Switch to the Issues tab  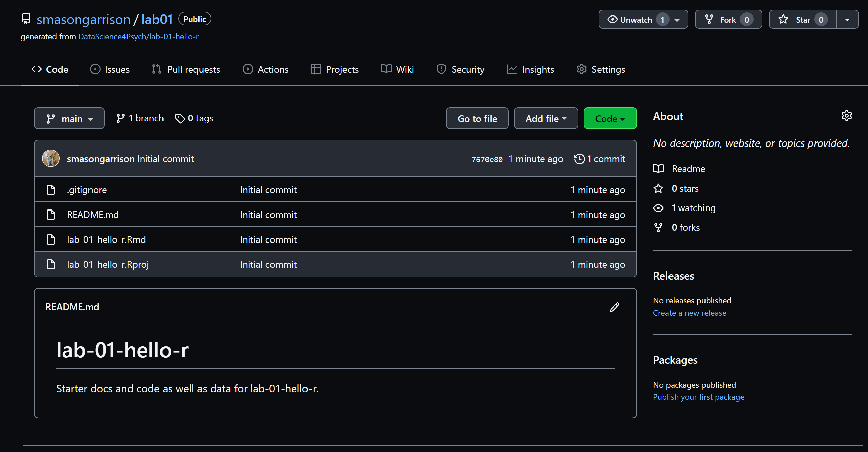(110, 69)
